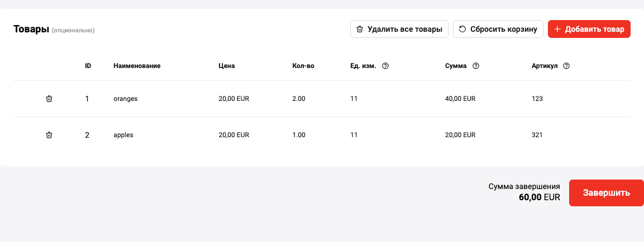Delete the apples row with trash icon

49,135
